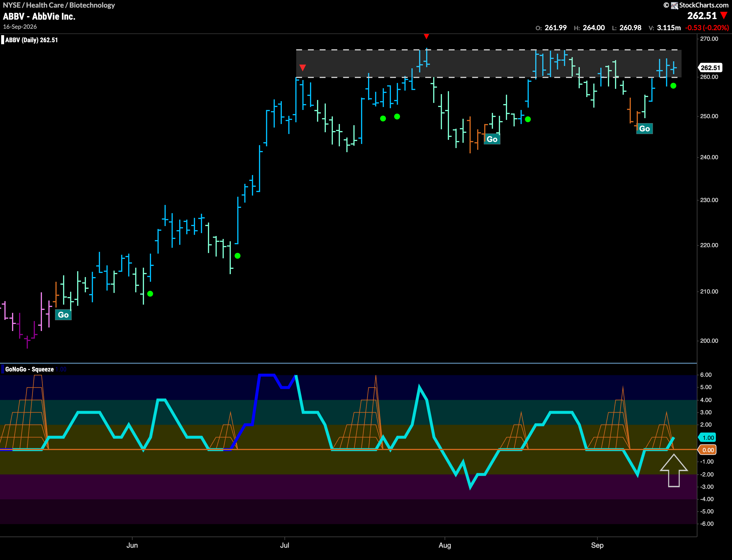Image resolution: width=732 pixels, height=560 pixels.
Task: Click the open value 261.99
Action: click(556, 28)
